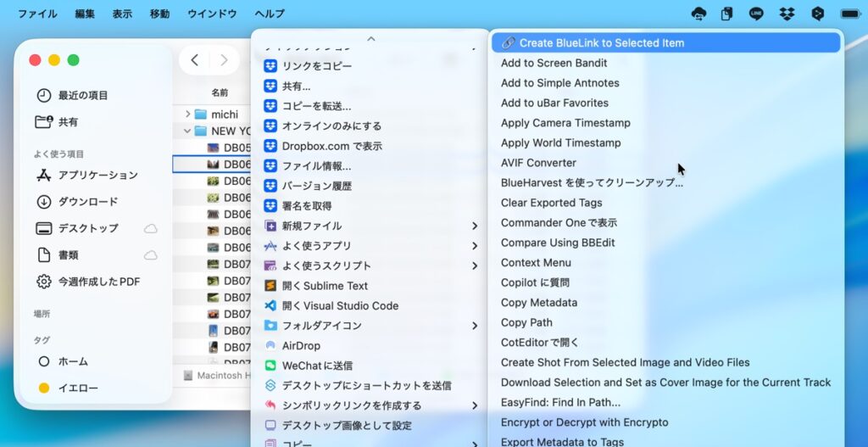Click the WeChat icon in context menu

pos(270,366)
